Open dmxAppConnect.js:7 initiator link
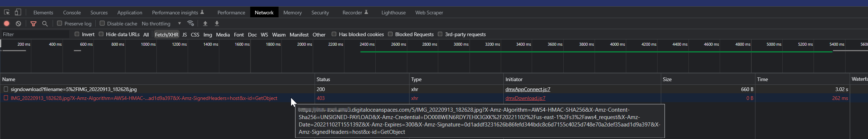Viewport: 868px width, 139px height. click(528, 89)
